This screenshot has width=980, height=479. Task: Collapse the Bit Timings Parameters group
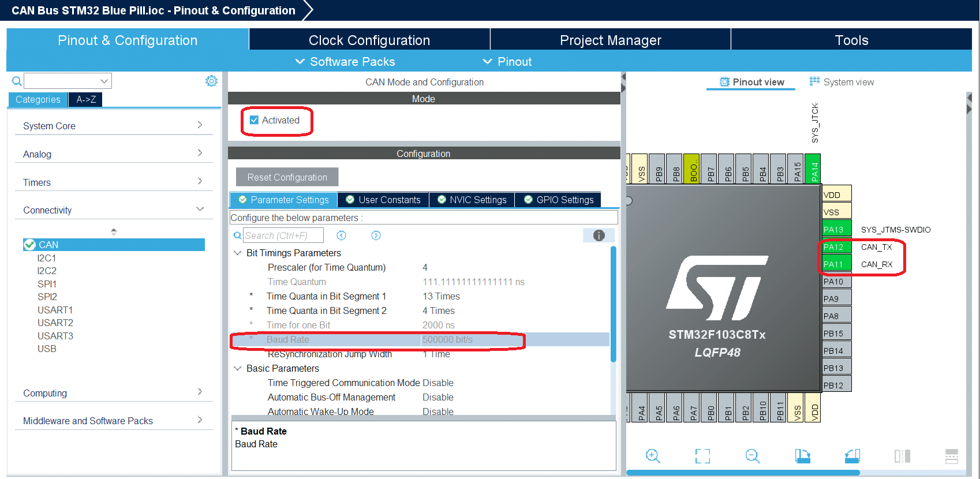237,253
